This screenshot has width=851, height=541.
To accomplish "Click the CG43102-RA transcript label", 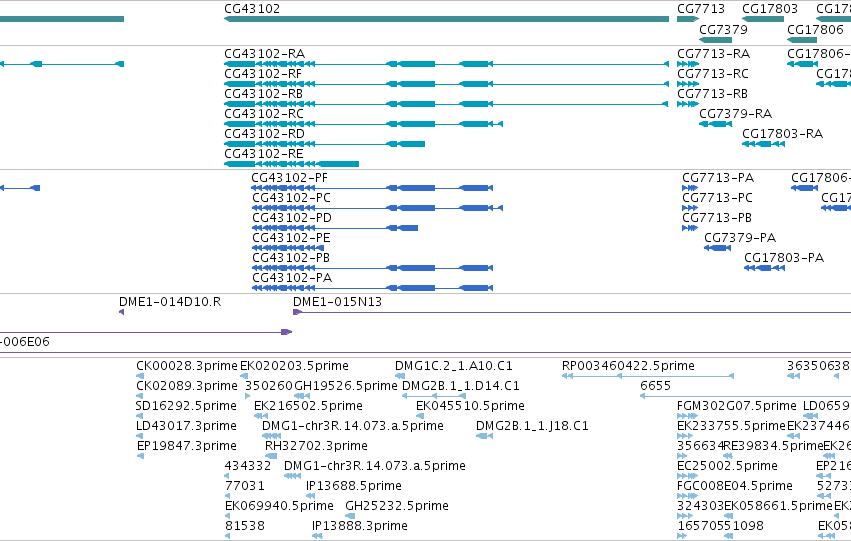I will click(264, 54).
